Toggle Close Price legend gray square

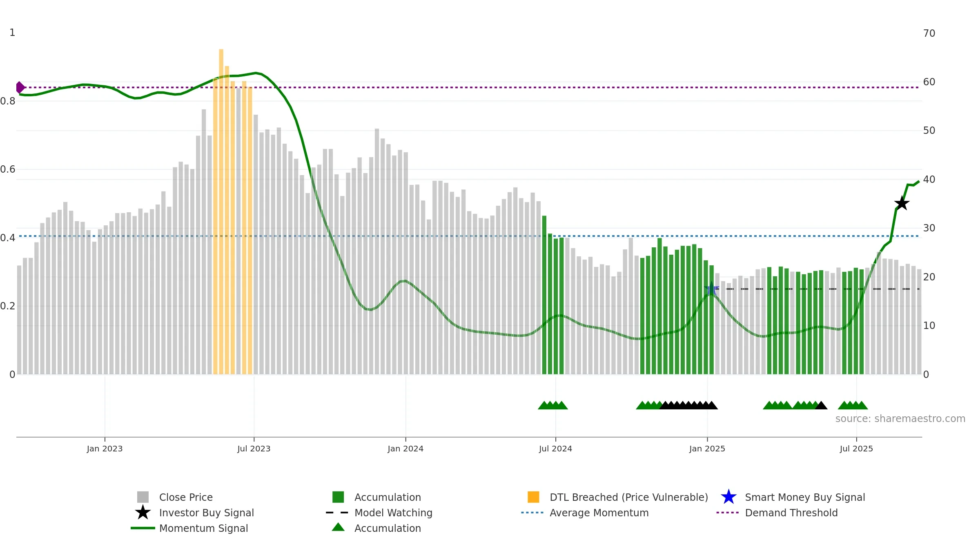[x=143, y=497]
